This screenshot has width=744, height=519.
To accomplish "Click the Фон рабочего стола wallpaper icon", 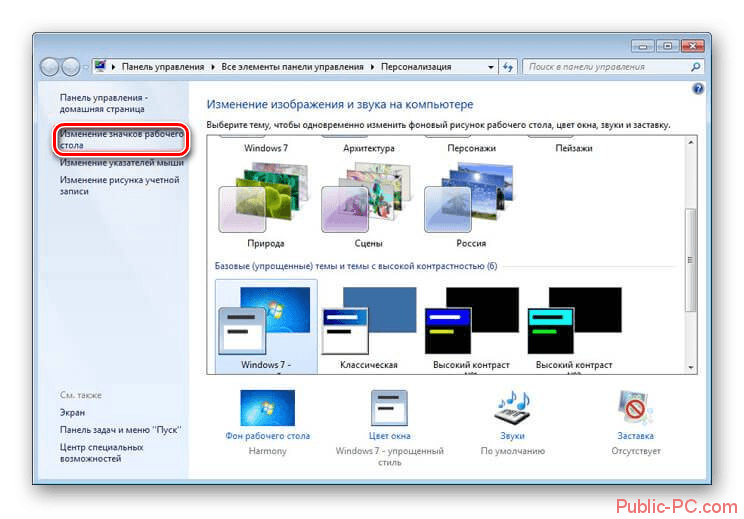I will [x=267, y=408].
